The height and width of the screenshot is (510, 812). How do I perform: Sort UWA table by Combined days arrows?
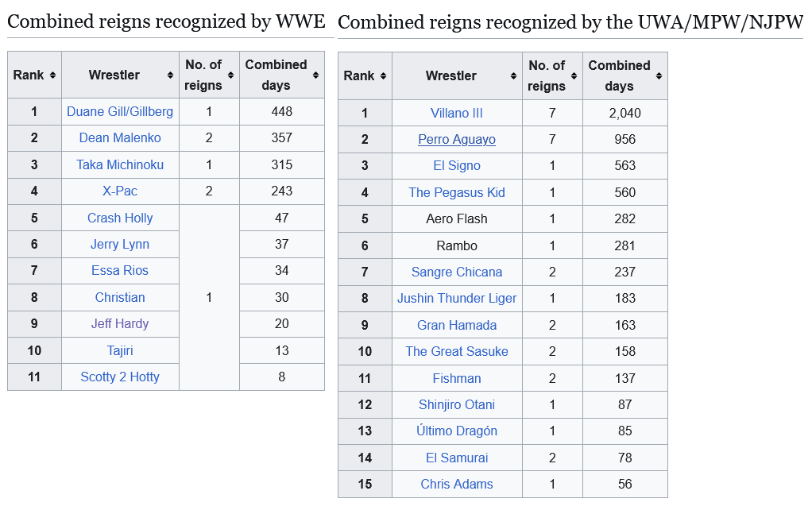pyautogui.click(x=659, y=76)
